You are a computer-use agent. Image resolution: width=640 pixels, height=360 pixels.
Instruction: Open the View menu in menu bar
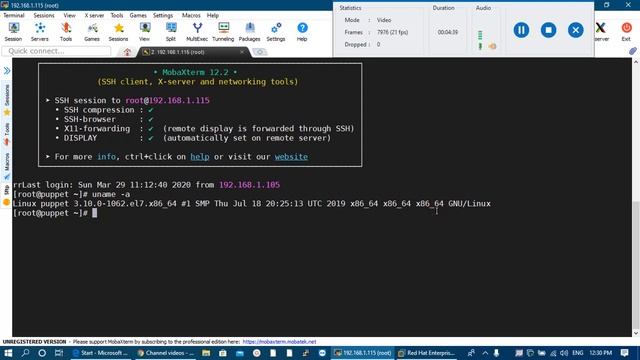[69, 15]
